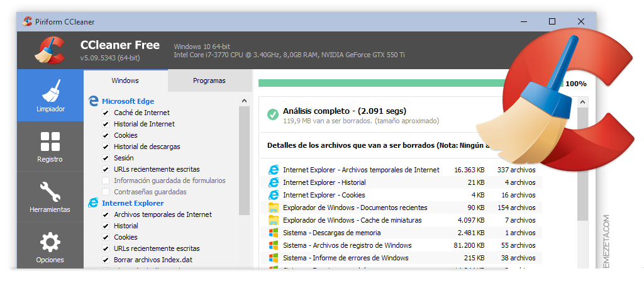Viewport: 644px width, 283px height.
Task: Click up arrow of cleaner list scrollbar
Action: (244, 101)
